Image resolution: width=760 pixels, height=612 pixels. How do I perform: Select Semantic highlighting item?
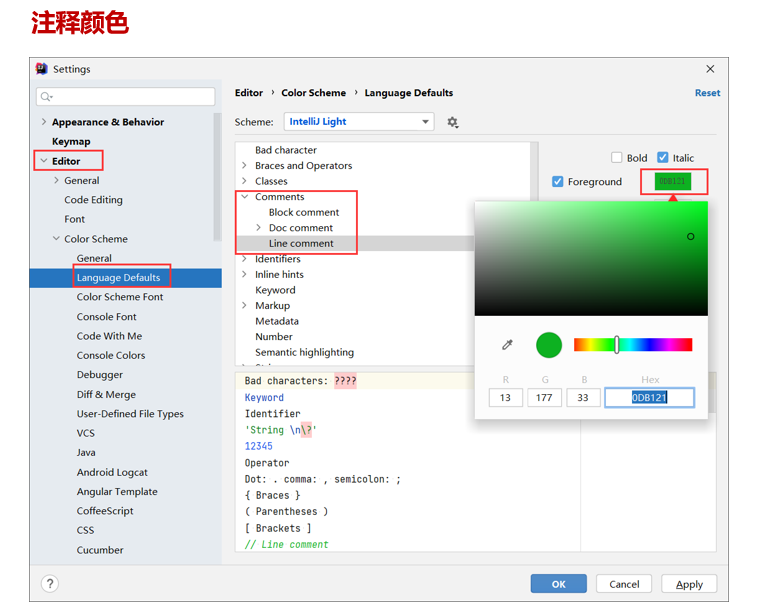(x=304, y=352)
